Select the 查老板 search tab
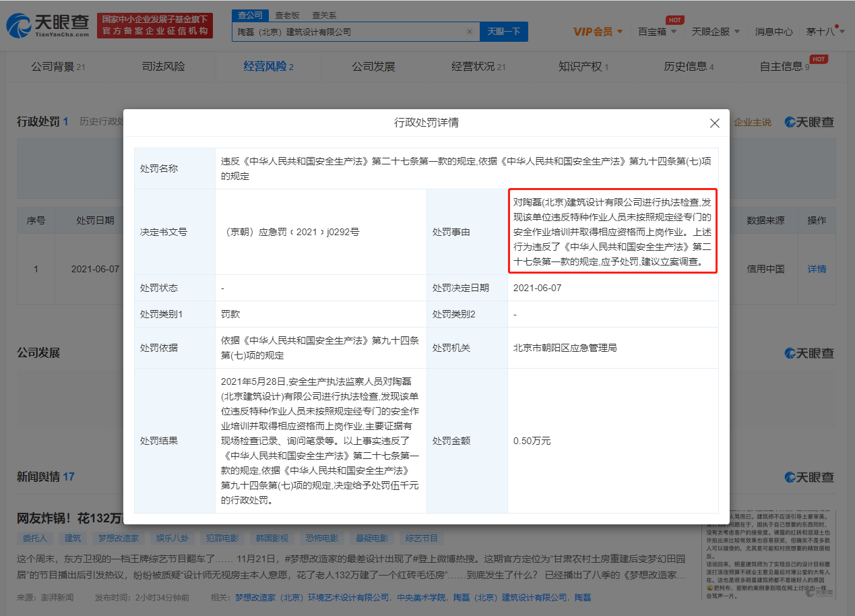The width and height of the screenshot is (855, 616). 286,15
